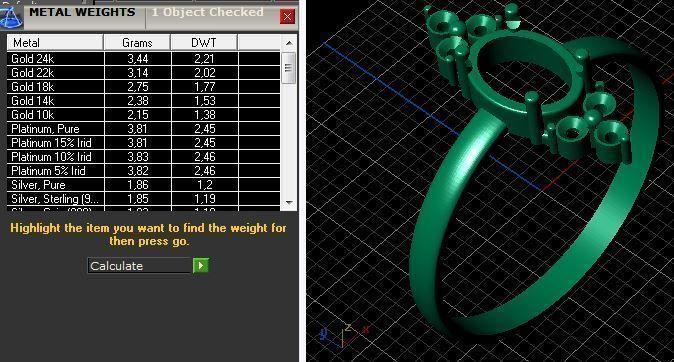The image size is (674, 362).
Task: Click the 2,38 grams value
Action: (138, 101)
